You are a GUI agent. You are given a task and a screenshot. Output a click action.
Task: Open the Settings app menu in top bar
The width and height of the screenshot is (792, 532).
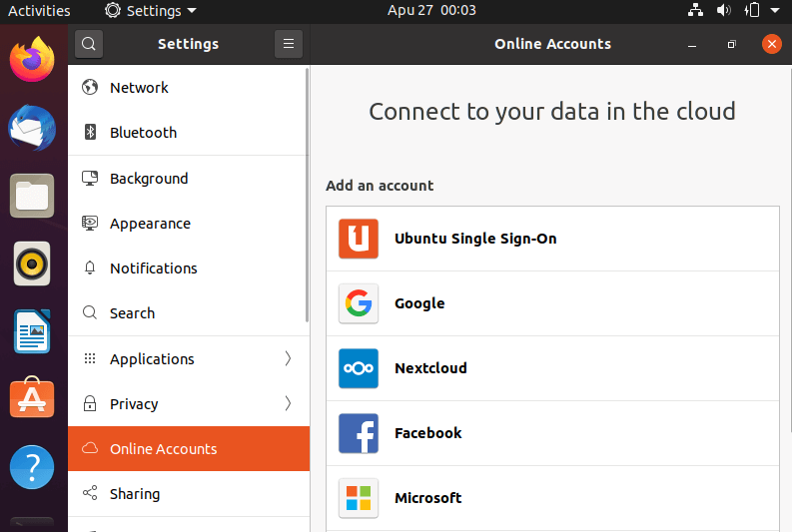click(x=150, y=11)
